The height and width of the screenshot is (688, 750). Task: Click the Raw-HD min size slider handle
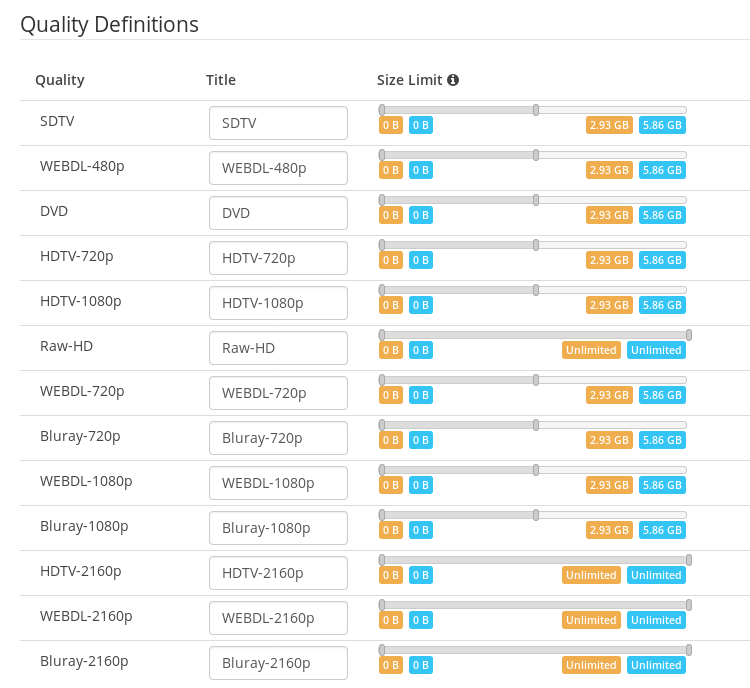tap(382, 335)
